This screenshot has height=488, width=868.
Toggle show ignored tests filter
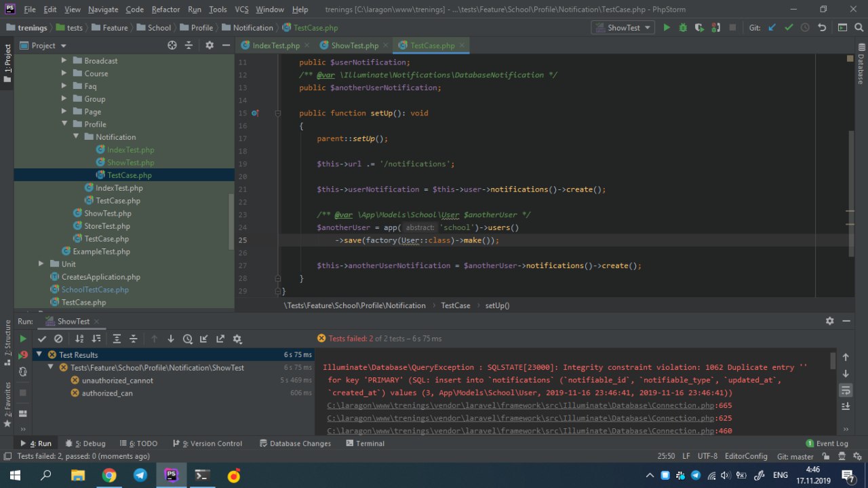click(58, 339)
